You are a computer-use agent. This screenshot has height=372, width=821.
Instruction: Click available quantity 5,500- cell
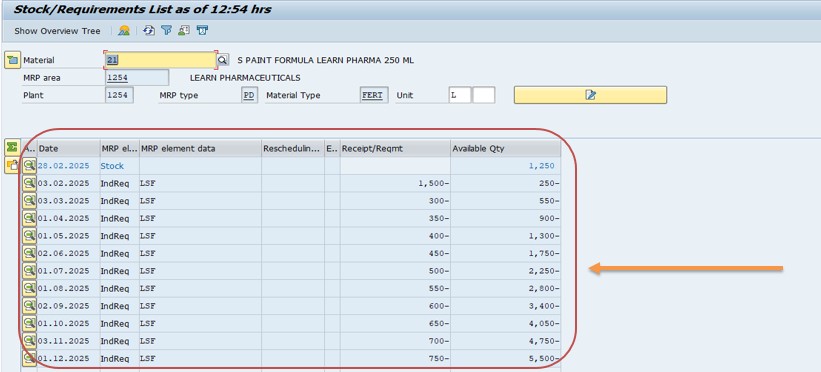[x=505, y=359]
